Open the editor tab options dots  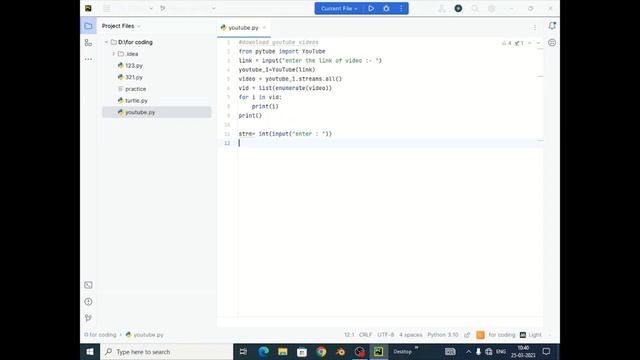click(535, 27)
